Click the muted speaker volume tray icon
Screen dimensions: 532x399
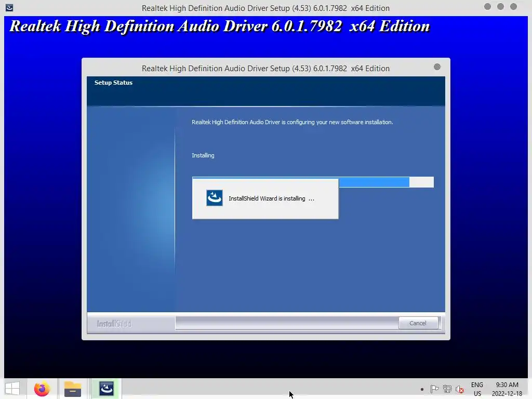click(x=460, y=389)
